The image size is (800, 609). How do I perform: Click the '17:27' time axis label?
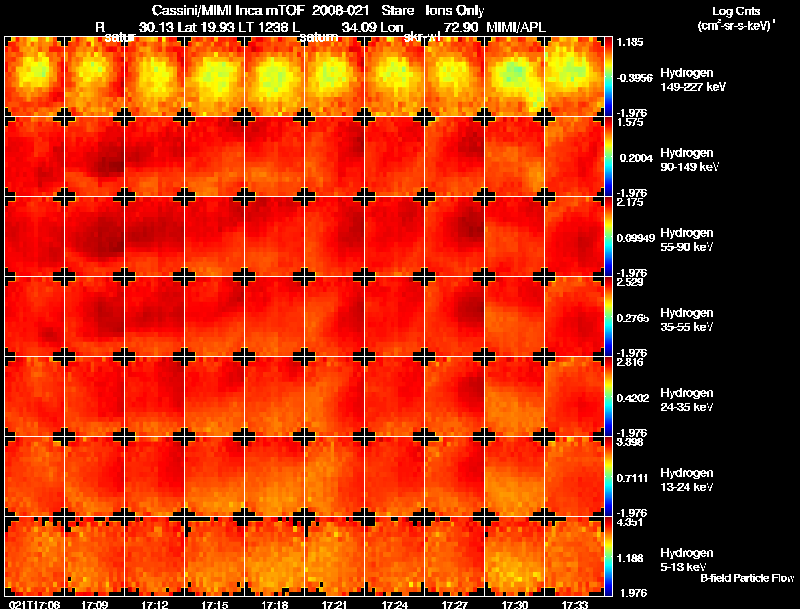(454, 604)
